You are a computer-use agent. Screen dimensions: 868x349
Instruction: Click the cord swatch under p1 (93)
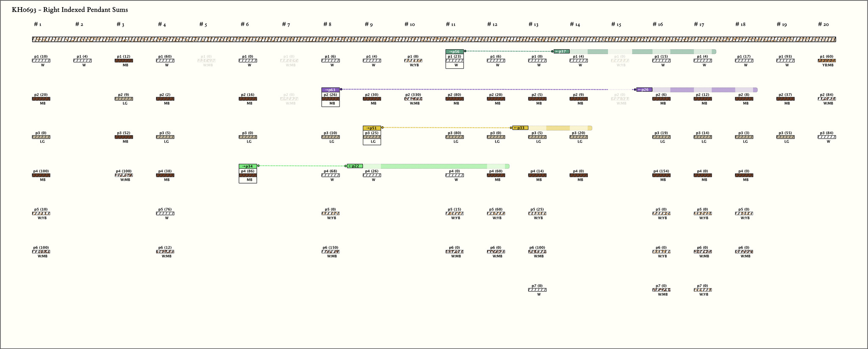coord(785,61)
